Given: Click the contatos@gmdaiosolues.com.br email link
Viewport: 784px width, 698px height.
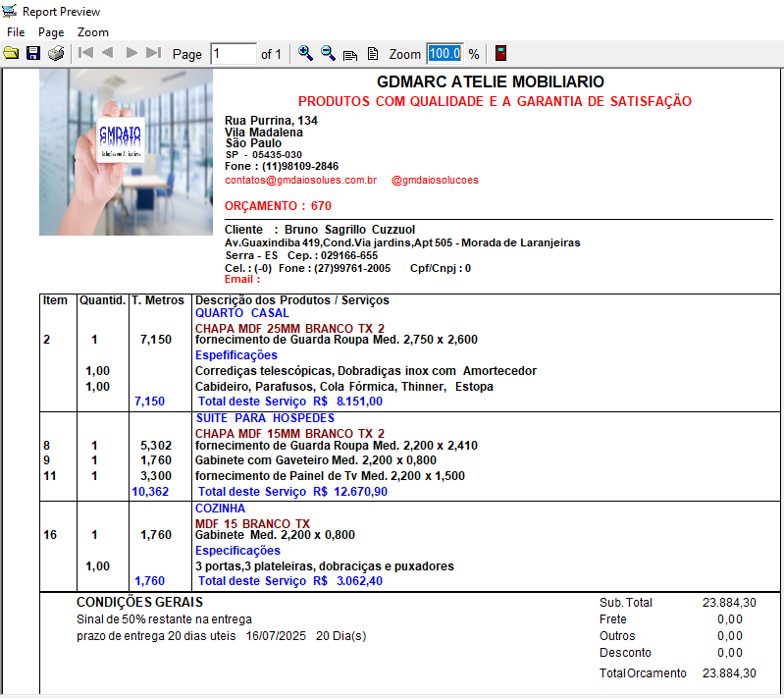Looking at the screenshot, I should coord(300,180).
